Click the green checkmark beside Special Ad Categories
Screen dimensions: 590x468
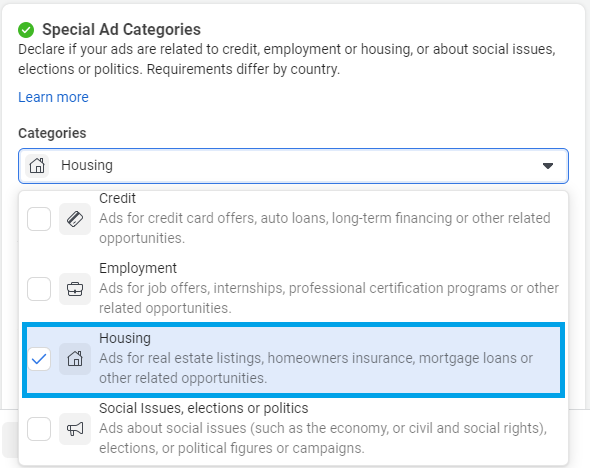coord(26,30)
